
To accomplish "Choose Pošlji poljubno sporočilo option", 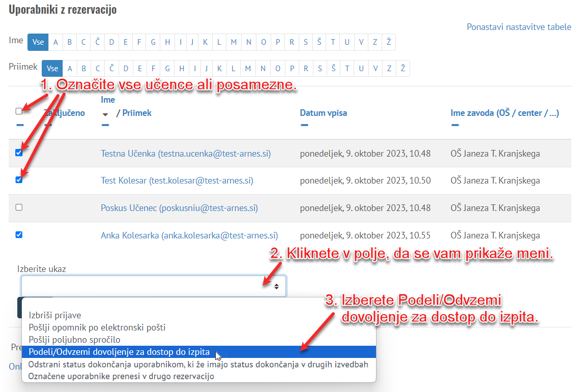I will (74, 340).
